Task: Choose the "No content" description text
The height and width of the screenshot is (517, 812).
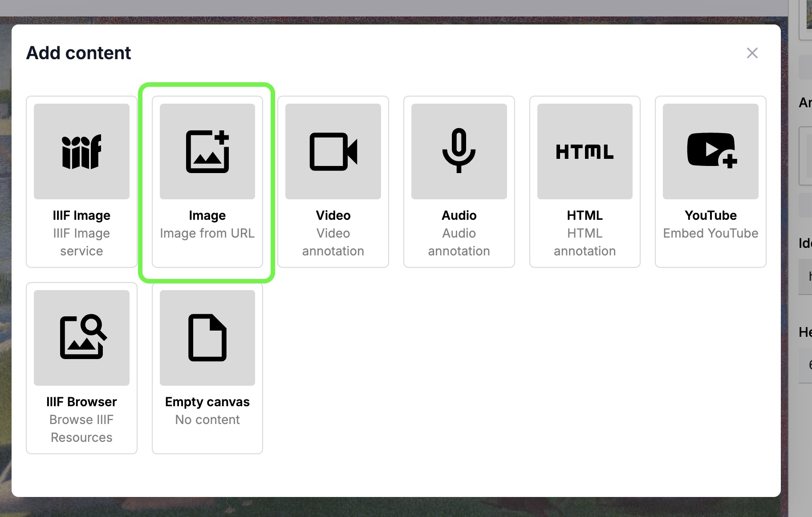Action: [x=207, y=420]
